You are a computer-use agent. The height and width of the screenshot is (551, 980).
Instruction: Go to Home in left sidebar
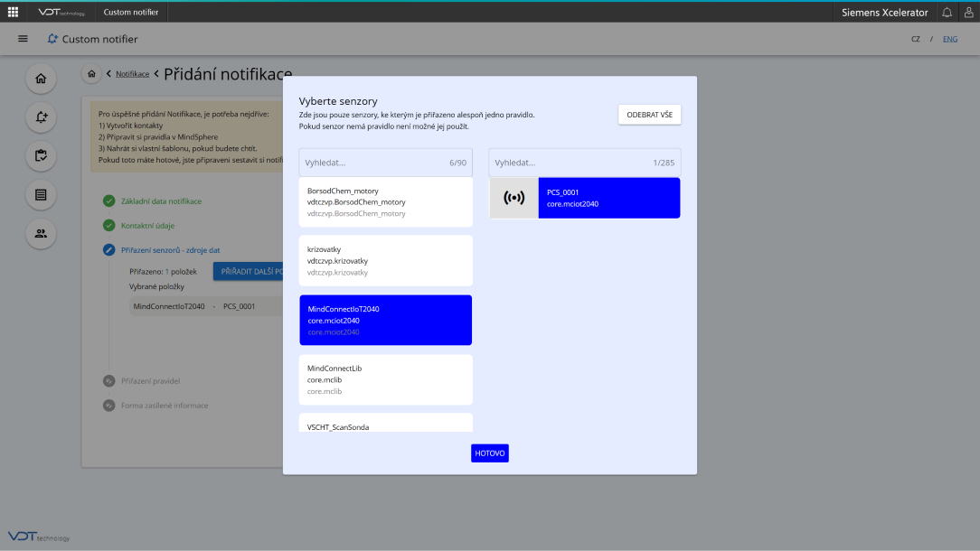point(41,79)
